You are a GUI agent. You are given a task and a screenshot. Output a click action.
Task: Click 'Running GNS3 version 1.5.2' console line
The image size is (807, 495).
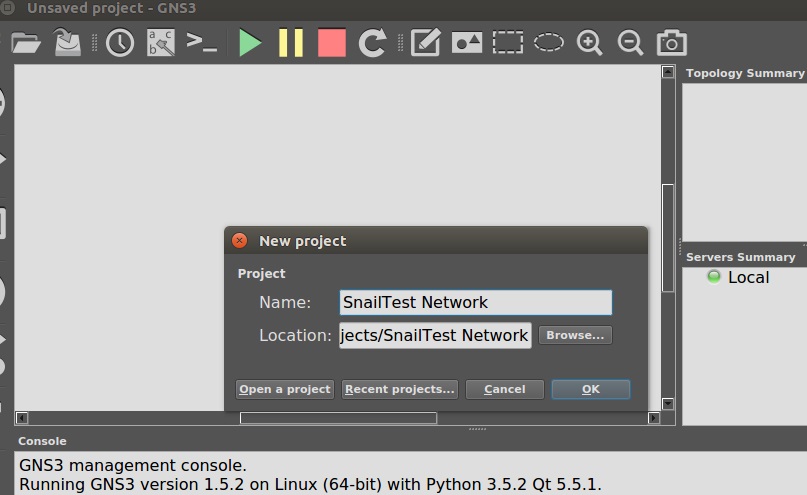point(310,484)
